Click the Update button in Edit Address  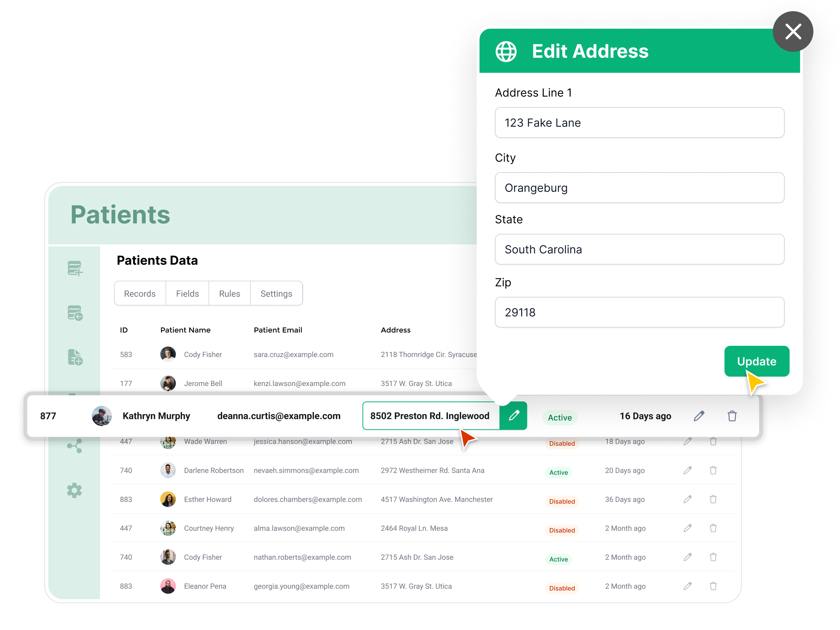756,361
